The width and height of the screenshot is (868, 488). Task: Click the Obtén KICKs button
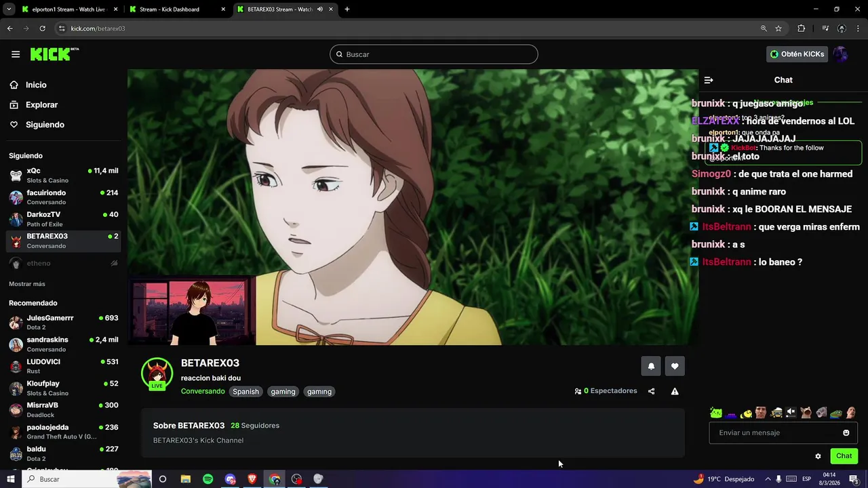pos(797,54)
